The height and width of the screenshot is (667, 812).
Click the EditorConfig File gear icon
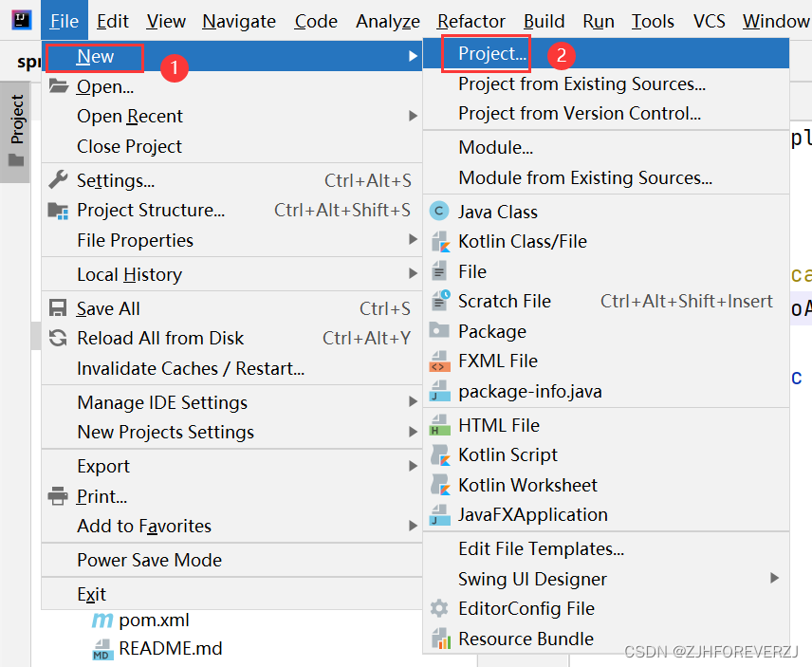point(439,608)
